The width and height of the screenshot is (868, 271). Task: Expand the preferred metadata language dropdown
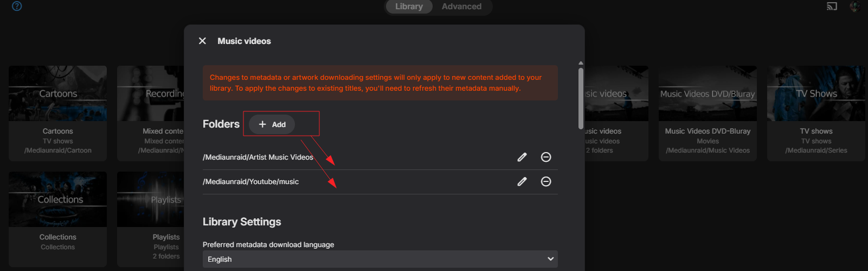[x=380, y=259]
